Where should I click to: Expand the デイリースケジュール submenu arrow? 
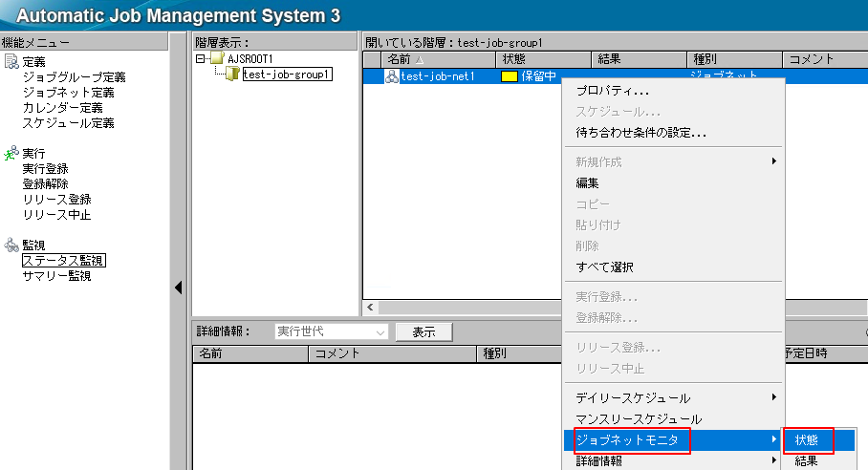(774, 397)
